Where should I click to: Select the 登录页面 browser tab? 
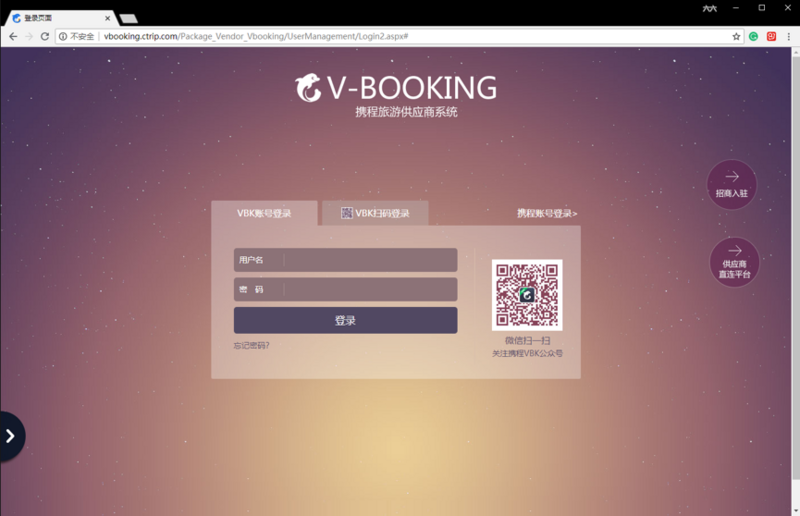click(60, 18)
